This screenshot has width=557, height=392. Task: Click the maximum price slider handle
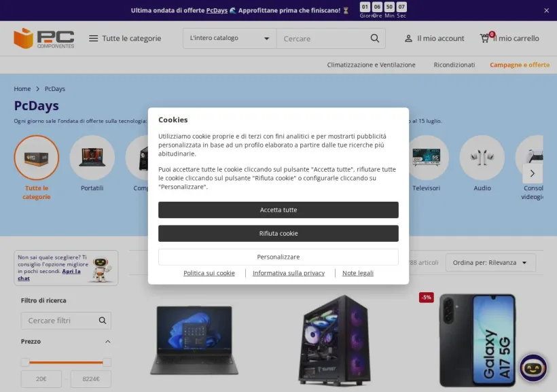pyautogui.click(x=107, y=363)
